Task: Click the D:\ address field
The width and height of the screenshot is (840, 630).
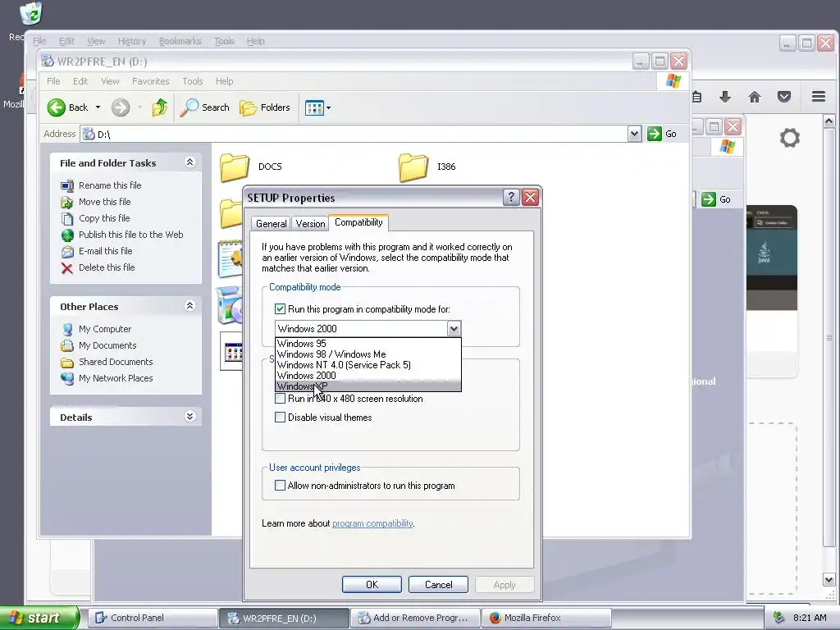Action: pos(354,134)
